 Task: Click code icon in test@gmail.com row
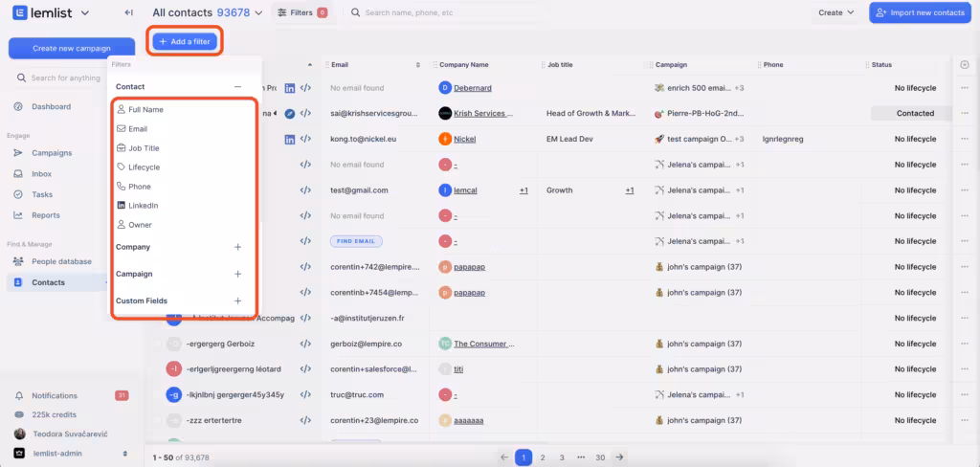tap(305, 190)
